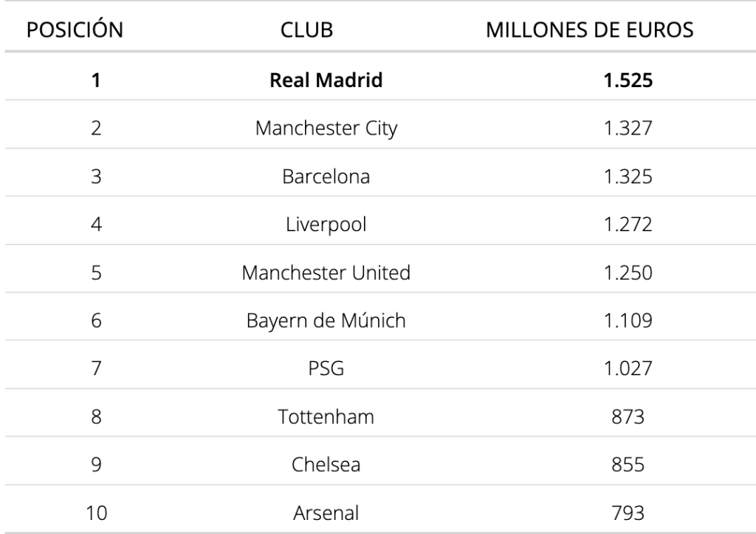Viewport: 756px width, 534px height.
Task: Click Bayern de Múnich in the table
Action: [326, 321]
